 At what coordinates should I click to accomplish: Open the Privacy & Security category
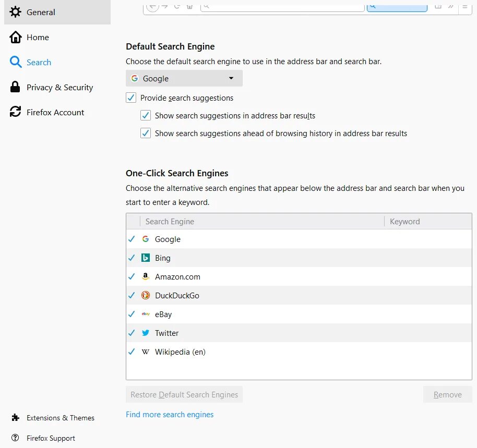click(59, 87)
